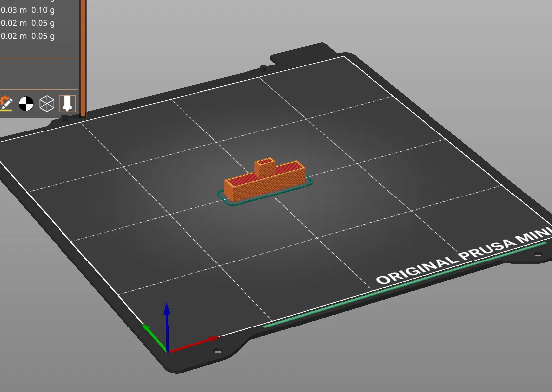Click the gear-and-pencil custom G-code icon

coord(5,104)
